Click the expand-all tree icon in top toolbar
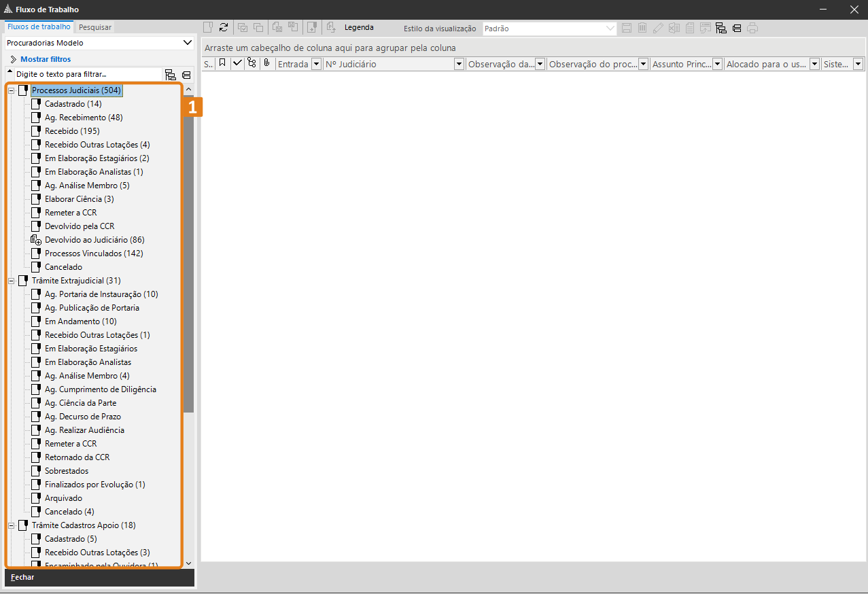The image size is (868, 594). 721,29
